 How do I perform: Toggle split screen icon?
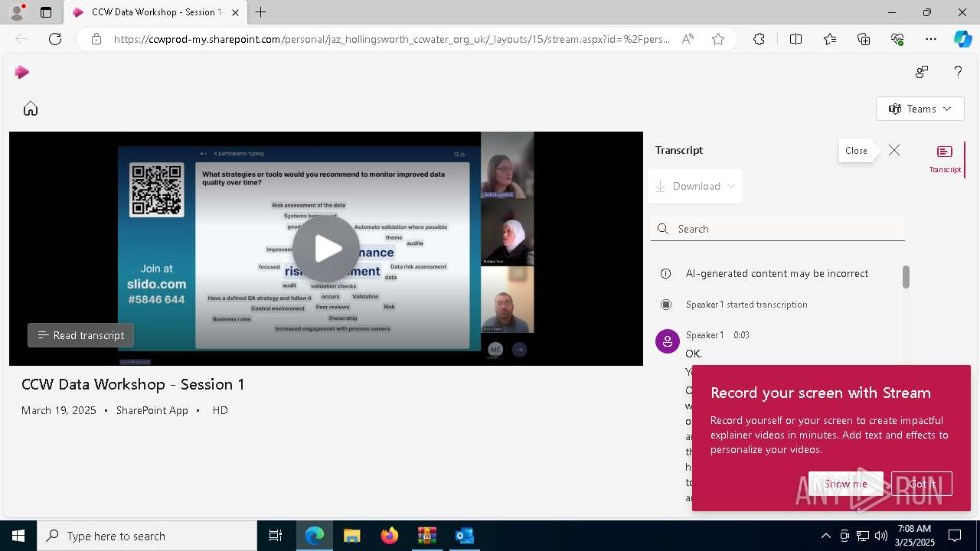795,39
